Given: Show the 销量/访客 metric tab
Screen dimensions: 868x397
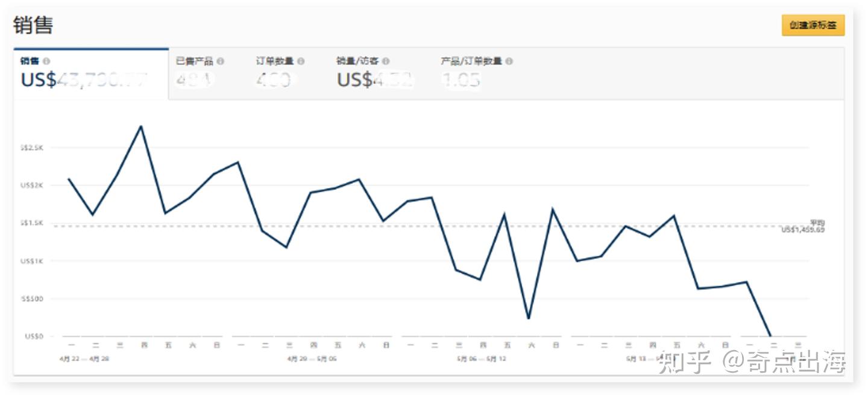Looking at the screenshot, I should coord(374,73).
